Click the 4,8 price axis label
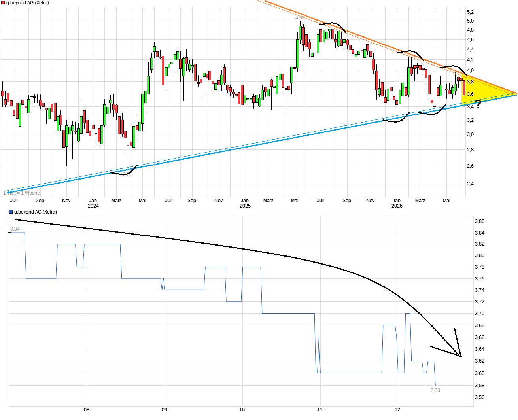Image resolution: width=518 pixels, height=420 pixels. tap(470, 30)
